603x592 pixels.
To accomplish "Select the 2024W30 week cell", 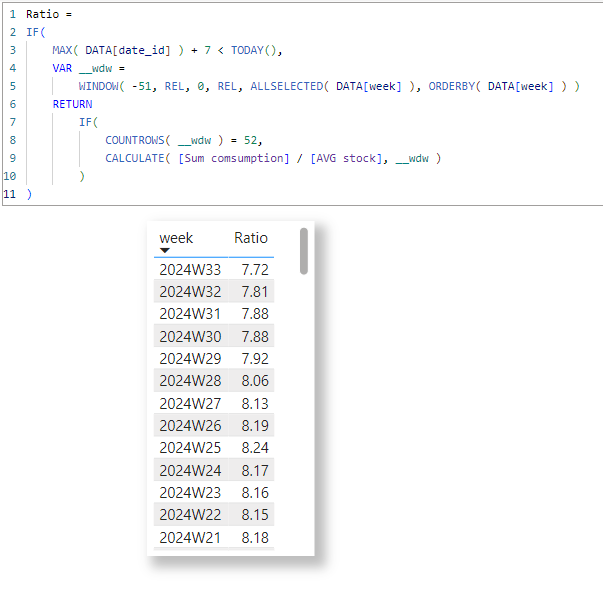I will pyautogui.click(x=190, y=337).
